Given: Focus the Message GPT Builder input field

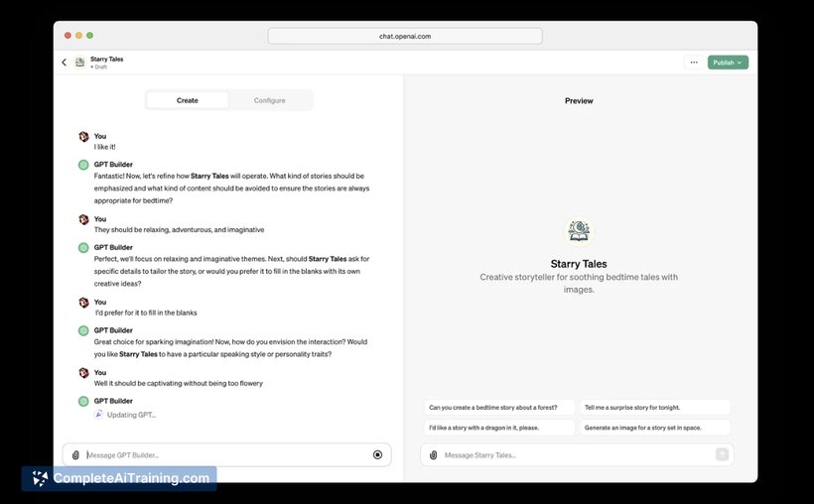Looking at the screenshot, I should point(226,454).
